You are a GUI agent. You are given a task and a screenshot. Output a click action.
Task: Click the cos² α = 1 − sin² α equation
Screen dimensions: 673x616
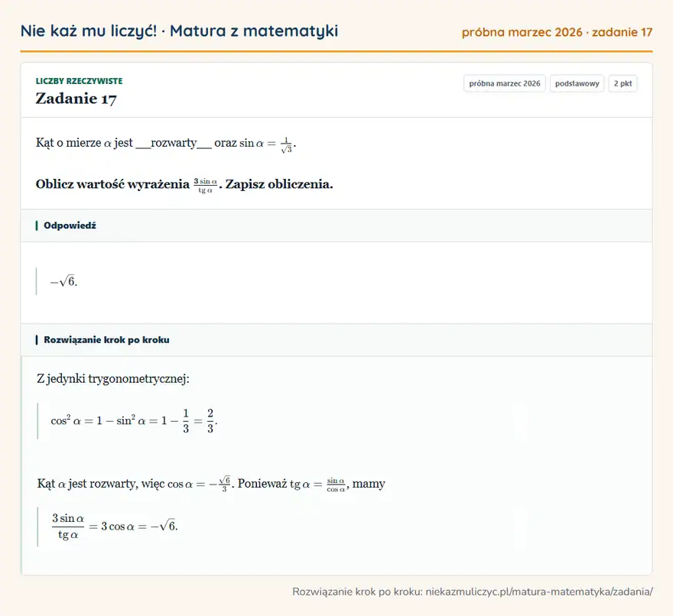pyautogui.click(x=134, y=421)
